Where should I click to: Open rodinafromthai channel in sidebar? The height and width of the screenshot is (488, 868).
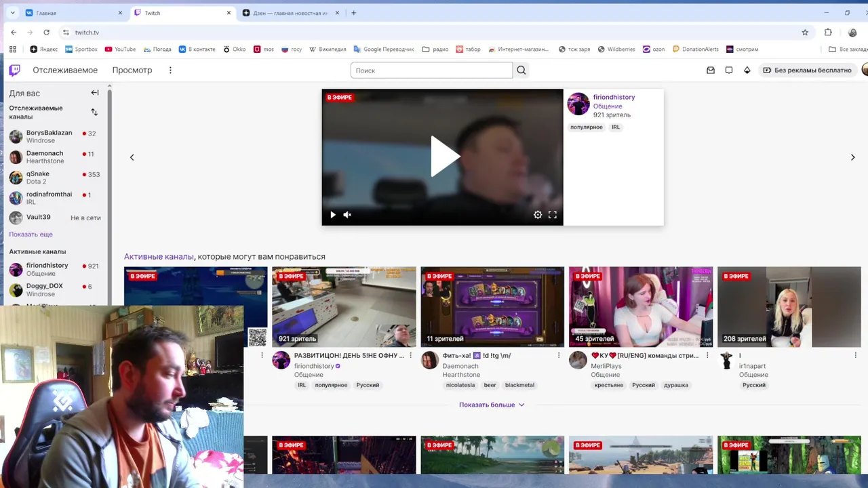coord(55,198)
